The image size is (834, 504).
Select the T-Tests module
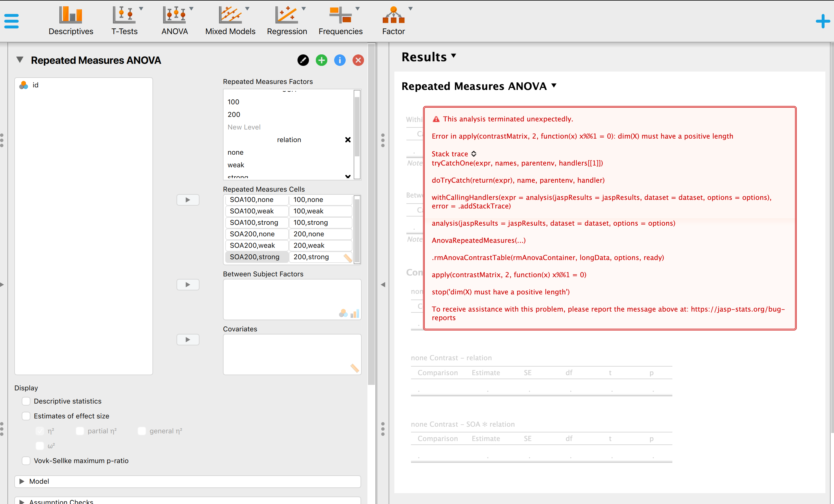(124, 20)
